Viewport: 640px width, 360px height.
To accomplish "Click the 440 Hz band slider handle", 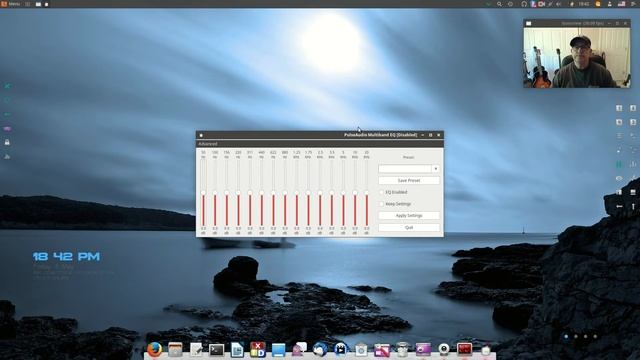I will tap(262, 193).
